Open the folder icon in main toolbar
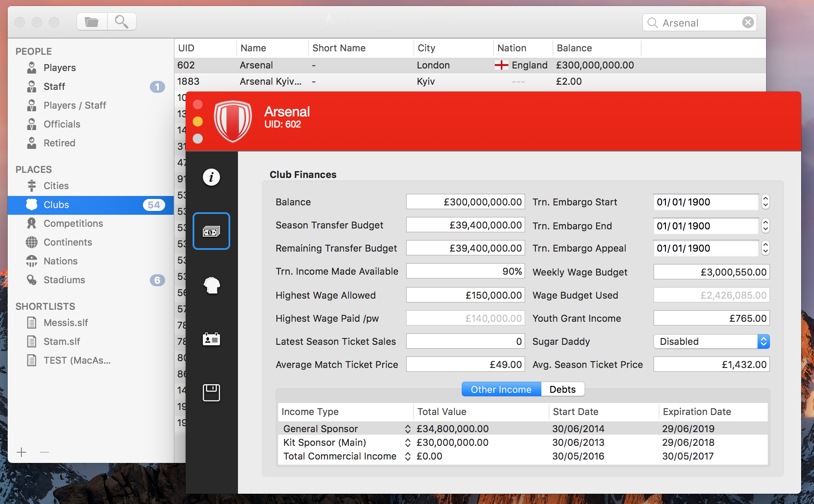Viewport: 814px width, 504px height. tap(92, 22)
